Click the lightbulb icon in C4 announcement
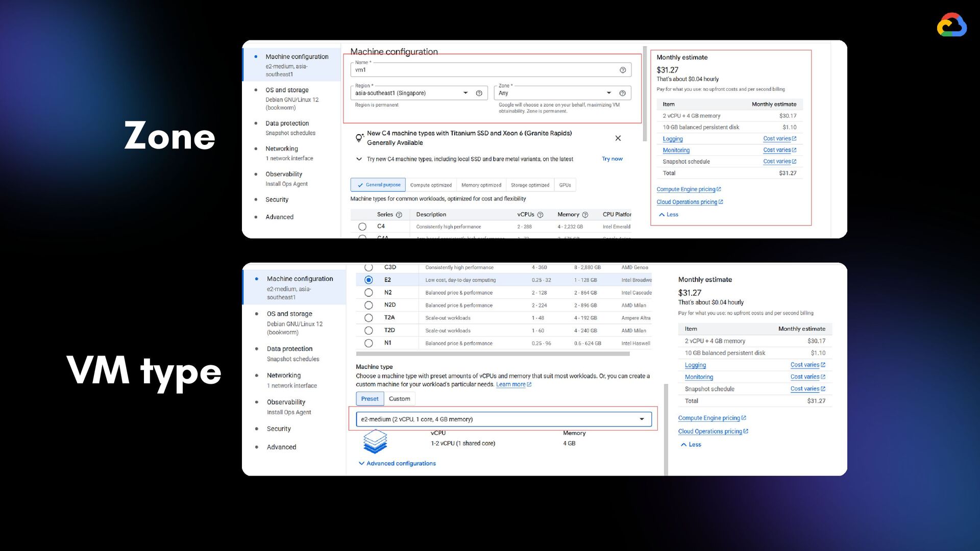Viewport: 980px width, 551px height. 359,138
